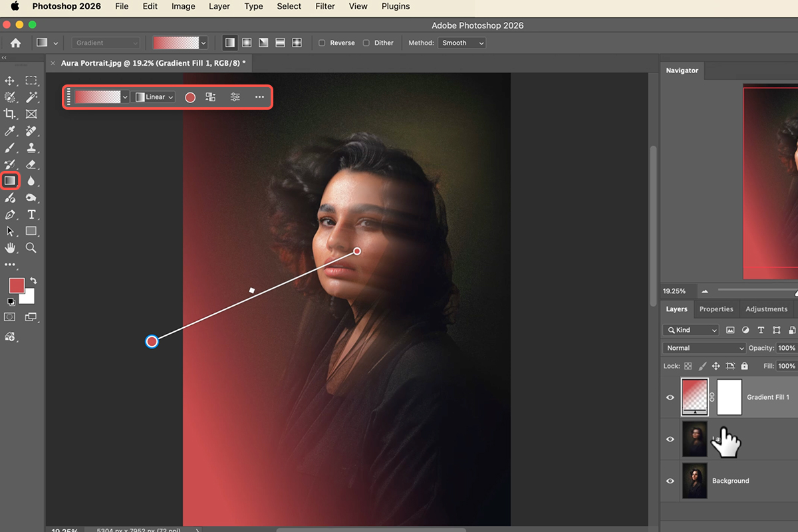Select the Gradient tool in the toolbar

pos(10,180)
